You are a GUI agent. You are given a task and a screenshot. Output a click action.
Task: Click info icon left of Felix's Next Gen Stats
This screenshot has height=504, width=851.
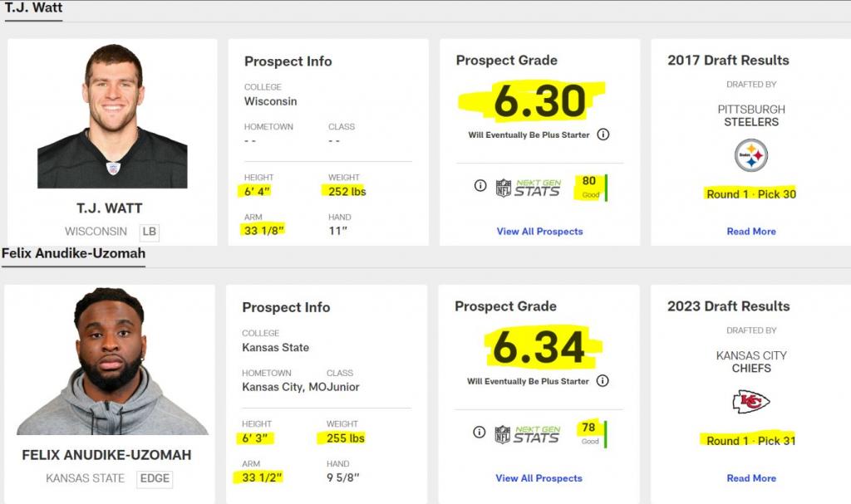pyautogui.click(x=480, y=432)
